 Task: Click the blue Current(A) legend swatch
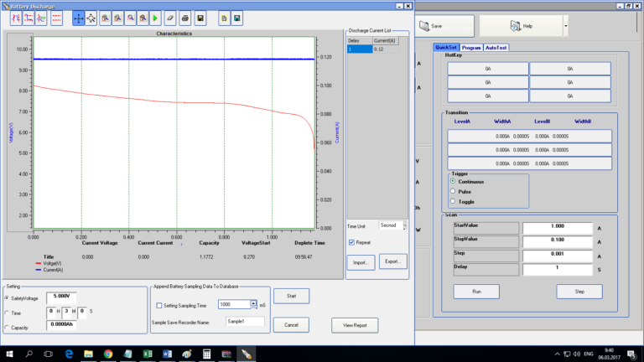tap(39, 270)
